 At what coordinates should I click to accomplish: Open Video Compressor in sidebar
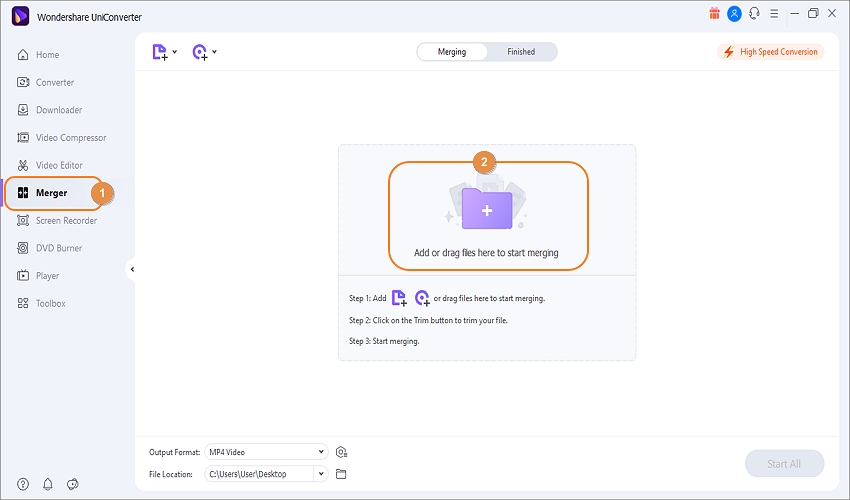click(x=61, y=138)
